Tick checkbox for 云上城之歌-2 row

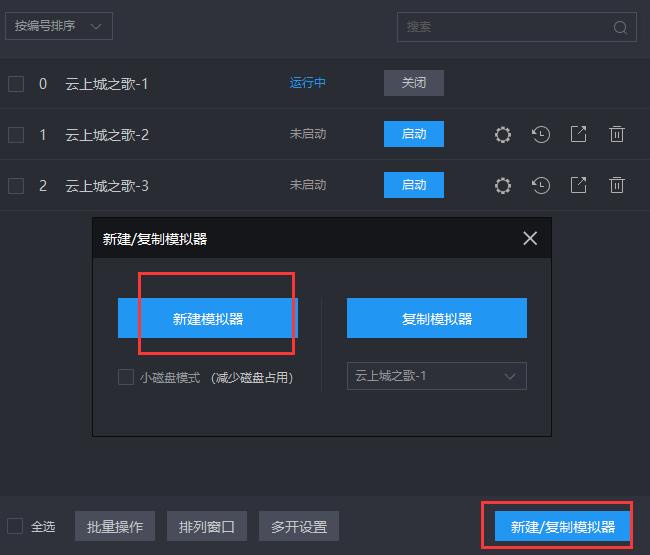(x=16, y=135)
